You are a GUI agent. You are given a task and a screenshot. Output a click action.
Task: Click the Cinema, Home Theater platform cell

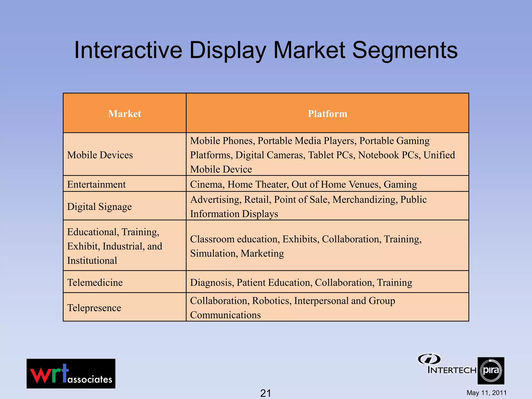pyautogui.click(x=328, y=184)
